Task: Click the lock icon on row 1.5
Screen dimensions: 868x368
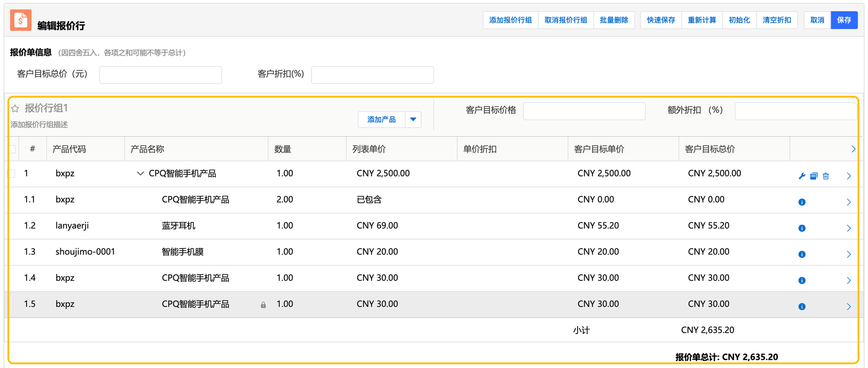Action: pyautogui.click(x=263, y=305)
